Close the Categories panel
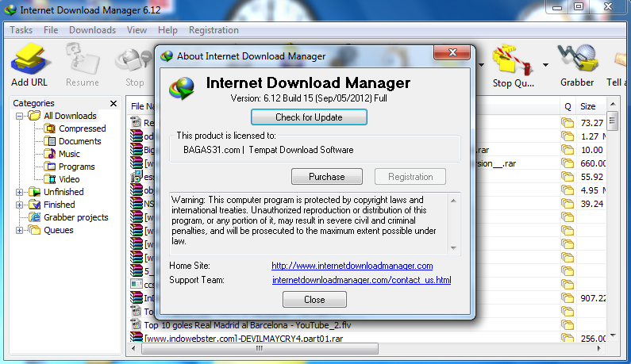This screenshot has width=631, height=364. click(114, 103)
